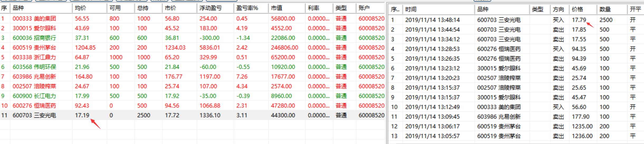Select trade at 2019/11/14 13:23:12
This screenshot has height=144, width=644.
point(516,68)
